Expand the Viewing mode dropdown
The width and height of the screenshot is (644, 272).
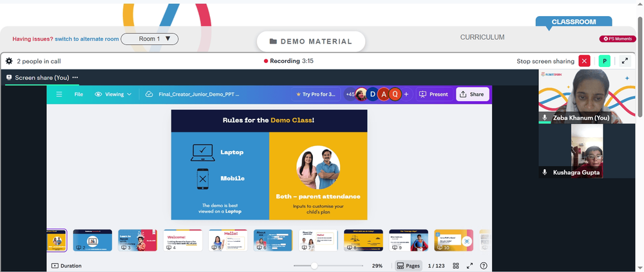click(113, 95)
